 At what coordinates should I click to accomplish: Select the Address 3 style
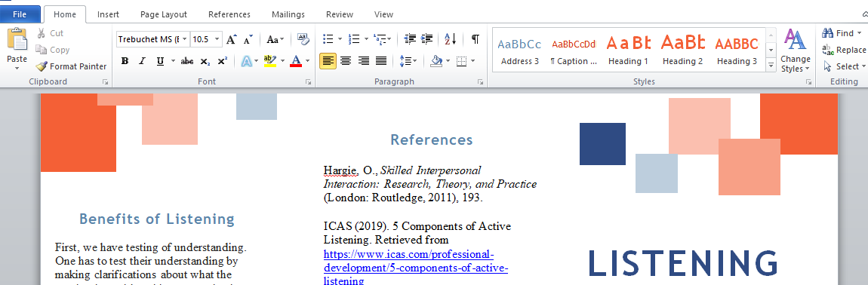point(519,51)
